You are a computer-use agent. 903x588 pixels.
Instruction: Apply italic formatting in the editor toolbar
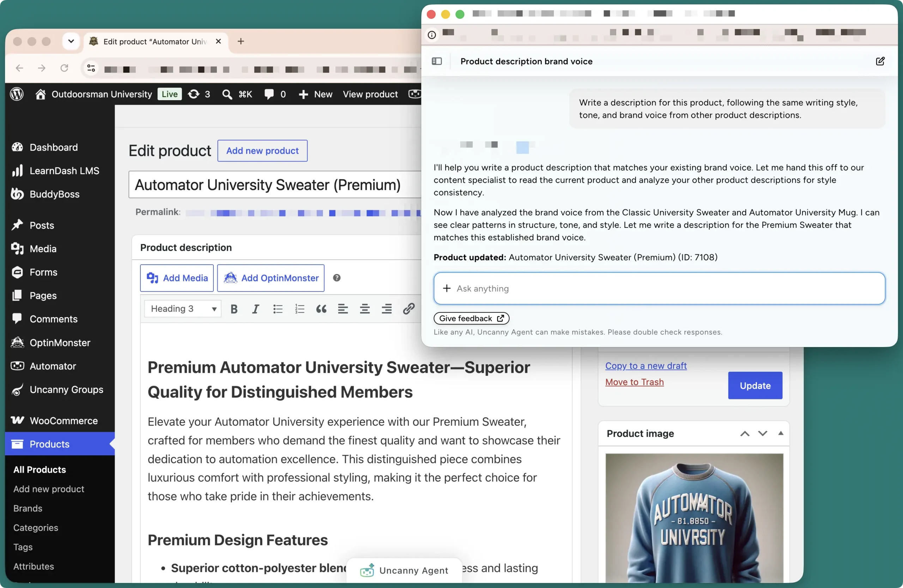[x=255, y=309]
